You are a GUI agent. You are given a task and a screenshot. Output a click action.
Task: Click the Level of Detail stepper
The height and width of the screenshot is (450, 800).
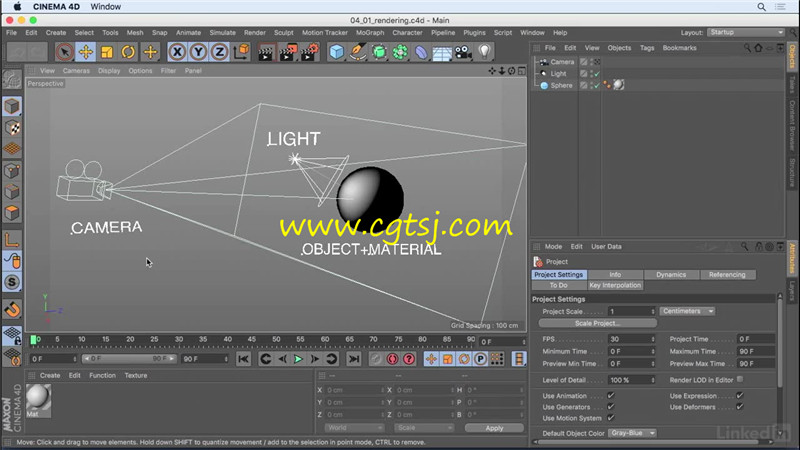653,380
